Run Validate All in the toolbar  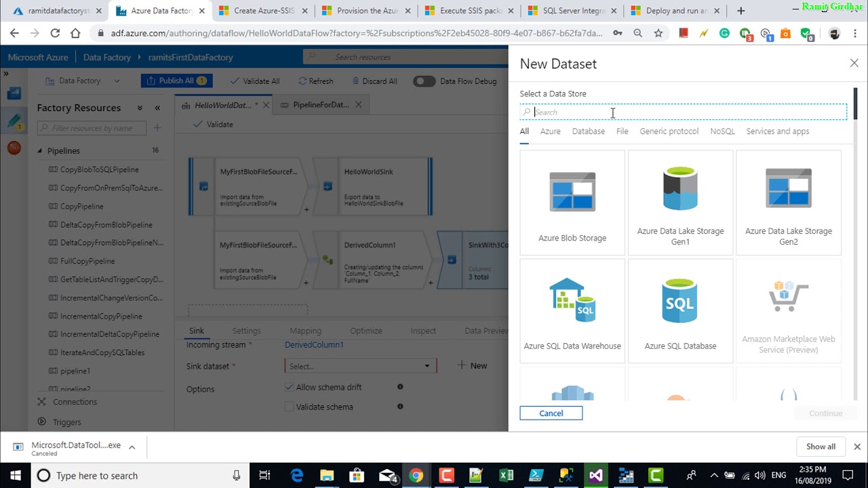tap(255, 81)
